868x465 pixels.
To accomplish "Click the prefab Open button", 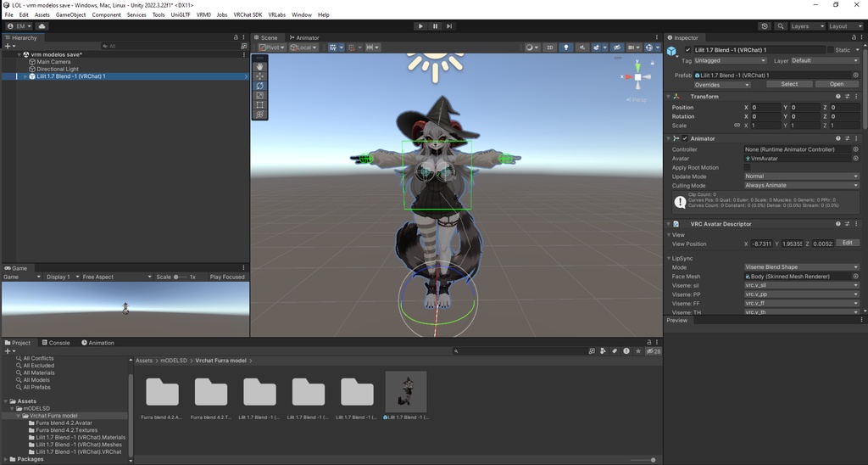I will tap(837, 84).
